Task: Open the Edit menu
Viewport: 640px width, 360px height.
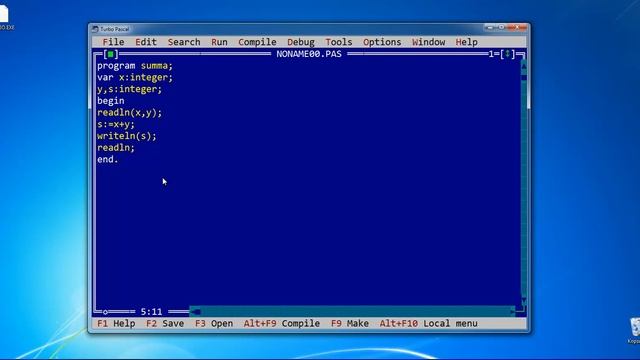Action: click(x=146, y=42)
